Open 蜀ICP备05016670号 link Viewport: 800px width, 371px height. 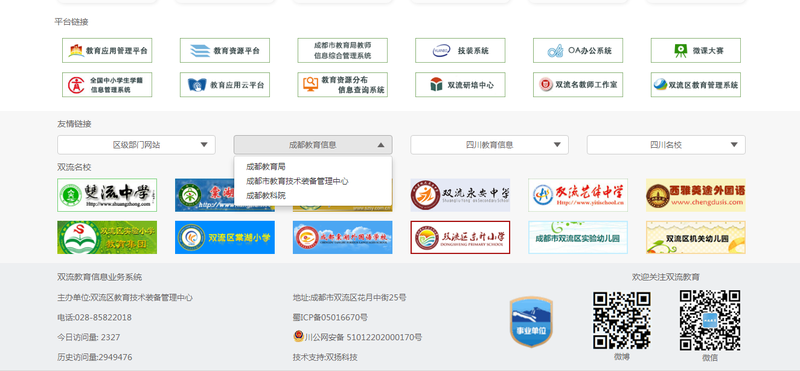tap(330, 317)
